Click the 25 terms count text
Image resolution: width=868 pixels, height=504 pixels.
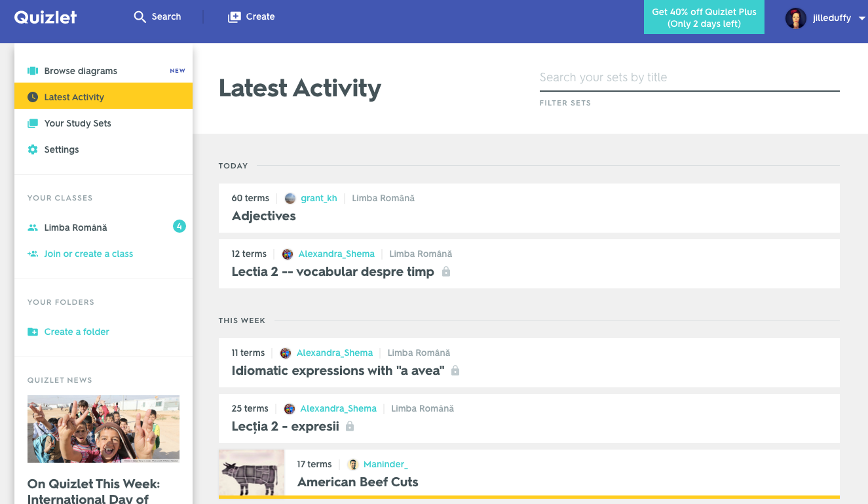coord(250,409)
